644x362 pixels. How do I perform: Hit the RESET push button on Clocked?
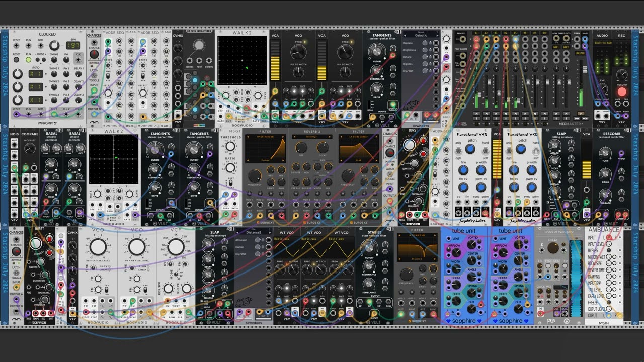tap(17, 60)
